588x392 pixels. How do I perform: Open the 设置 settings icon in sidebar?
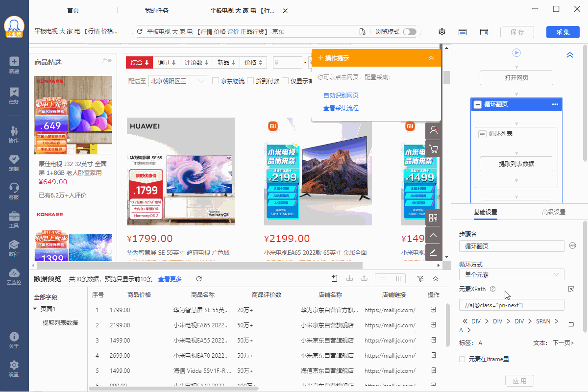tap(14, 368)
